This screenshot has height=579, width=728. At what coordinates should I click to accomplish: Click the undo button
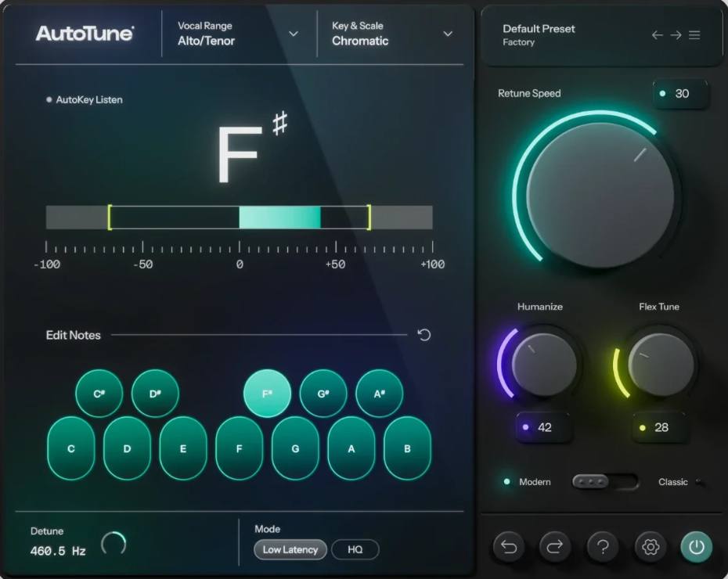coord(509,547)
